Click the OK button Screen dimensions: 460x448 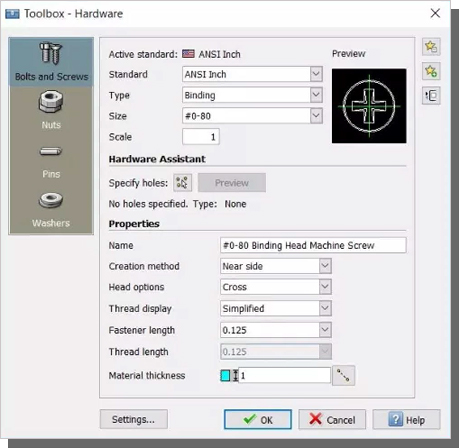(x=258, y=419)
